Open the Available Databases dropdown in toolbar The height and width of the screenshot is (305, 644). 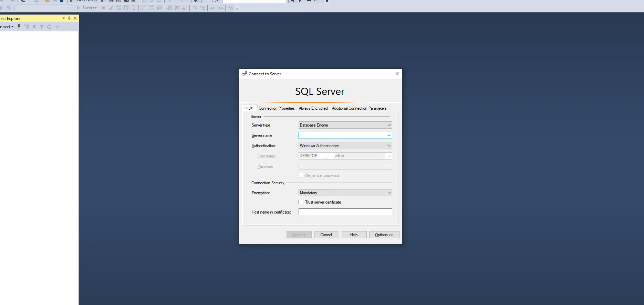(x=43, y=8)
